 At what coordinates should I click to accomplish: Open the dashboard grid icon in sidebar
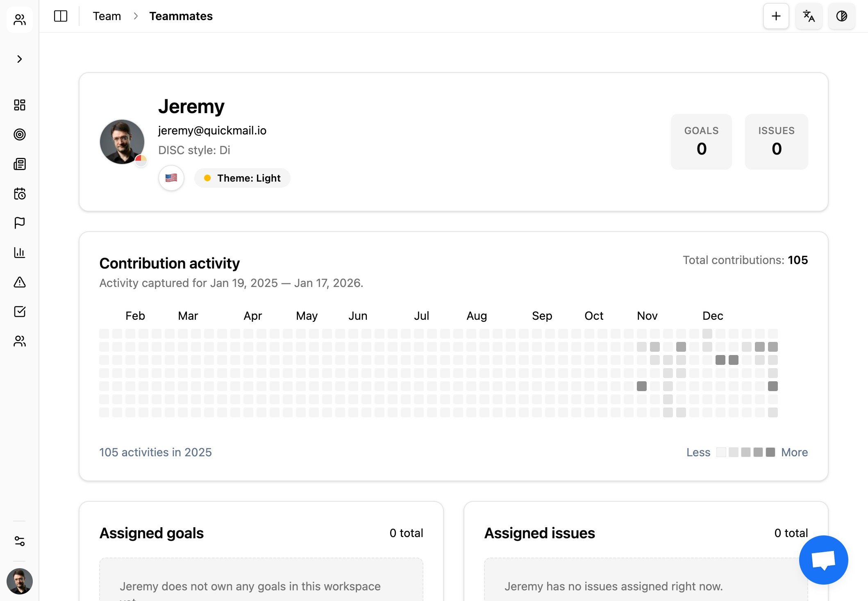click(20, 105)
